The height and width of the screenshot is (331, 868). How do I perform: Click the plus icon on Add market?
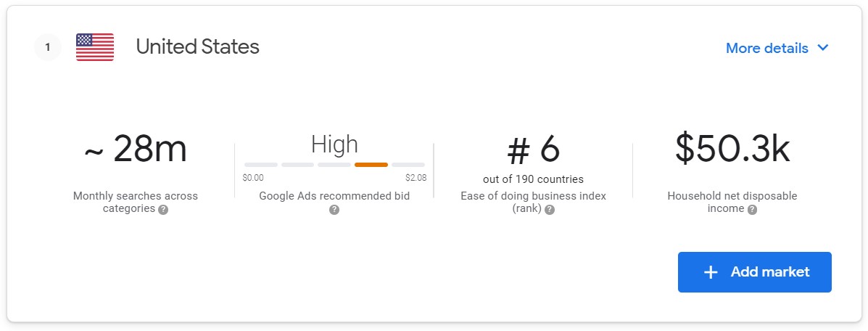pyautogui.click(x=710, y=272)
